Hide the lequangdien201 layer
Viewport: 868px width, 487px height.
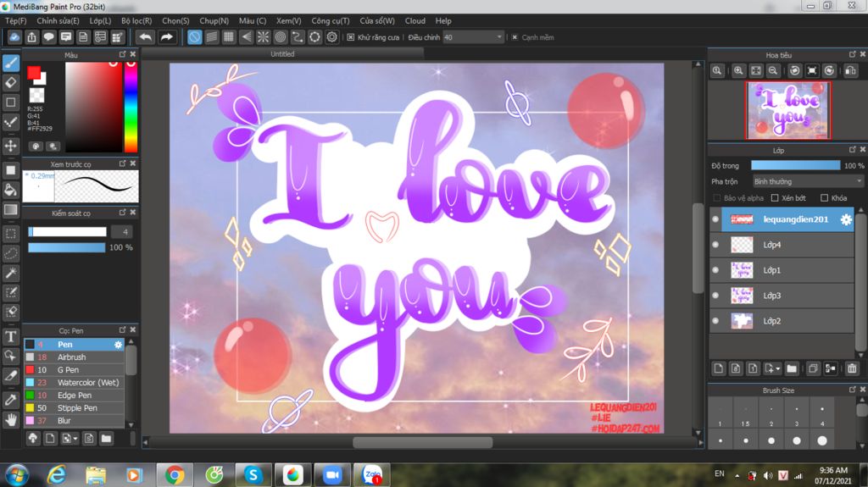pyautogui.click(x=715, y=219)
